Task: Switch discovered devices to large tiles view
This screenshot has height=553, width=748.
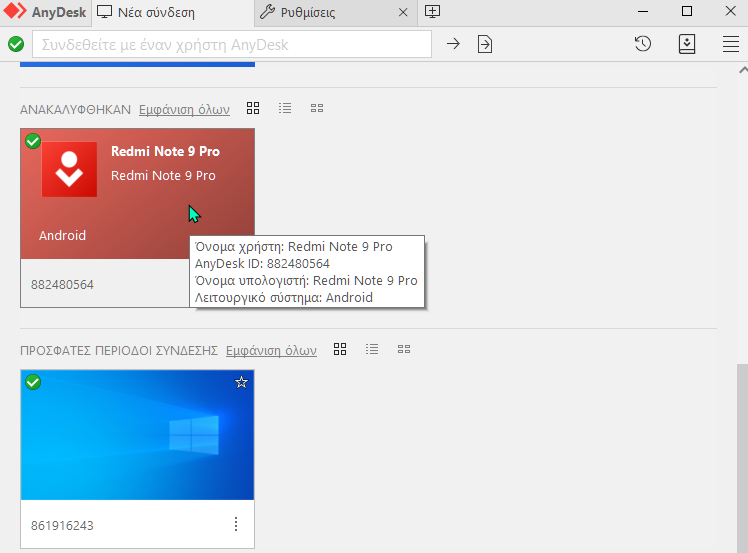Action: (253, 109)
